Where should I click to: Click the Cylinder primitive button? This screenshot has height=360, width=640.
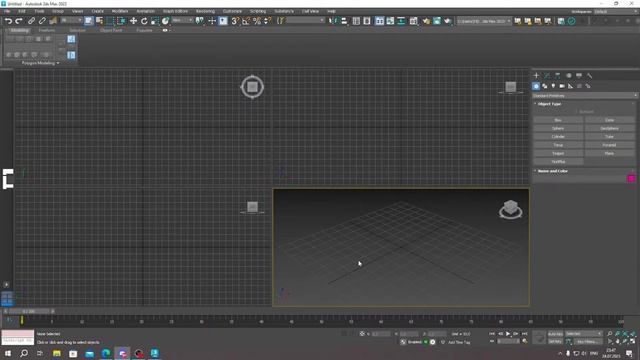pos(558,137)
